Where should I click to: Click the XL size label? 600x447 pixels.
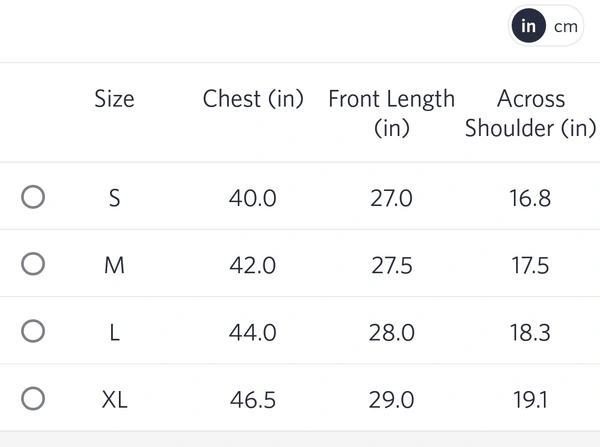114,400
